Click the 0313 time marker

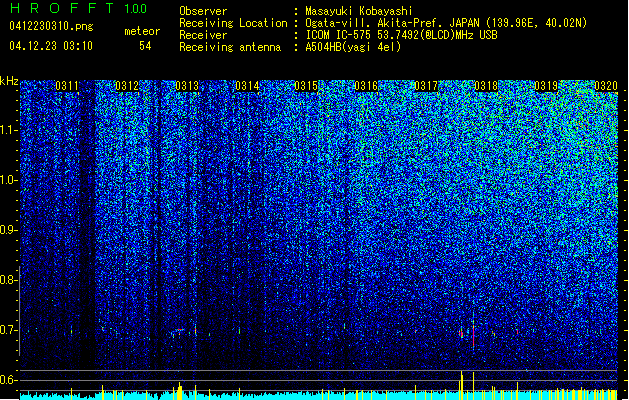187,86
